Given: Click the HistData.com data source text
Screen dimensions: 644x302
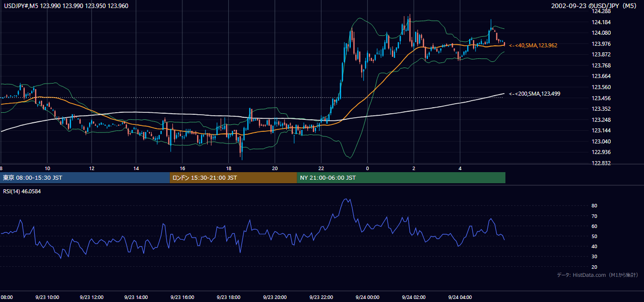Looking at the screenshot, I should tap(598, 275).
